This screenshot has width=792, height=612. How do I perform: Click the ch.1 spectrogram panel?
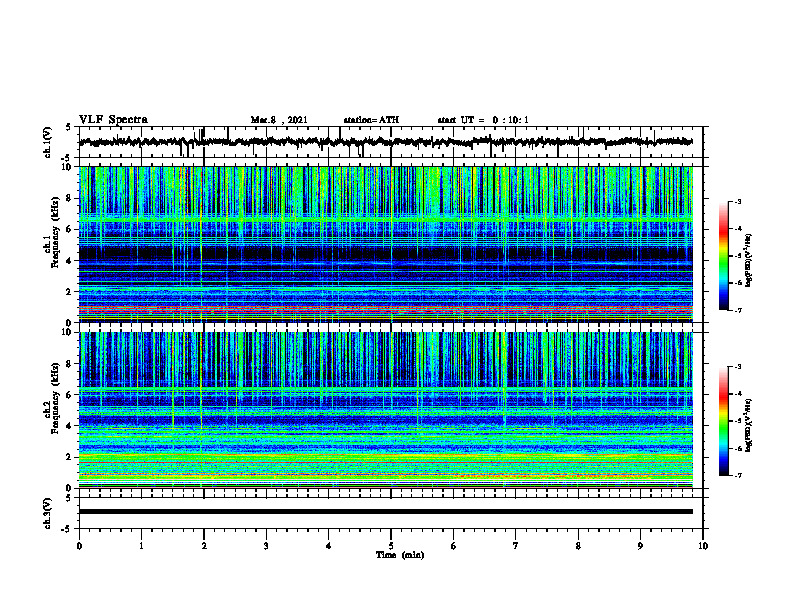[x=386, y=244]
